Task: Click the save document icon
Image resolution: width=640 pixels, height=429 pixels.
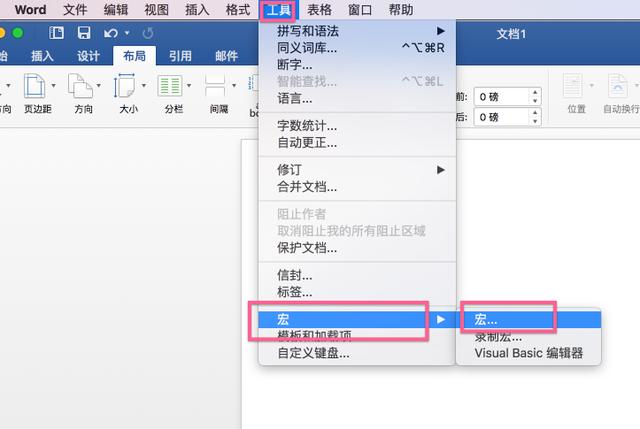Action: pos(84,33)
